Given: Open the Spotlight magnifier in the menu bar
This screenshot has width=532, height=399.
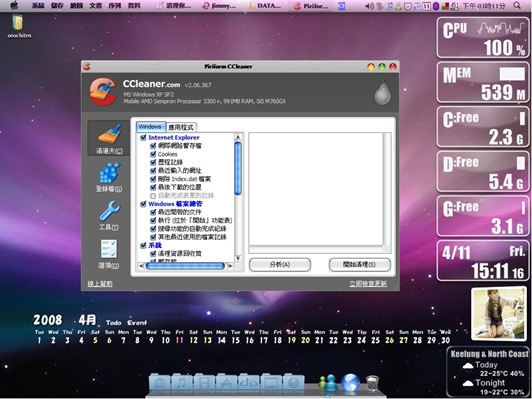Looking at the screenshot, I should click(x=517, y=5).
